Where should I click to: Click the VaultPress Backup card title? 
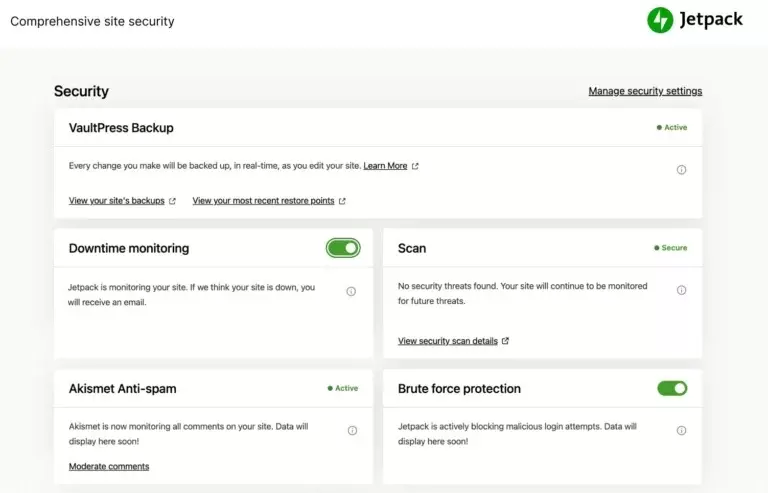(121, 128)
